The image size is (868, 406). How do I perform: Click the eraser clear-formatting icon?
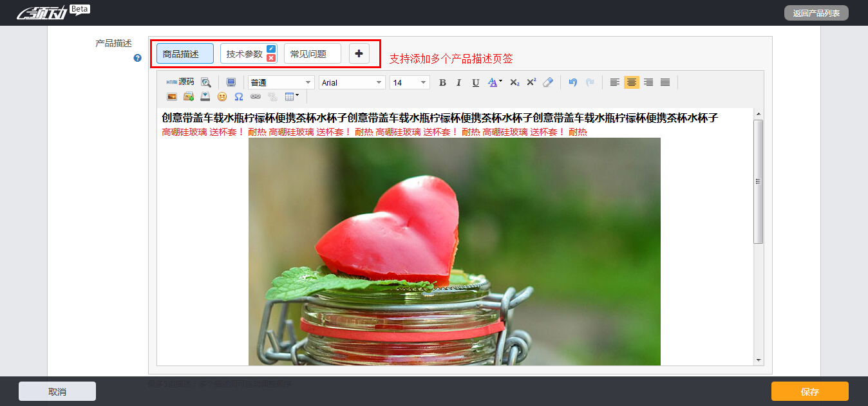tap(548, 82)
